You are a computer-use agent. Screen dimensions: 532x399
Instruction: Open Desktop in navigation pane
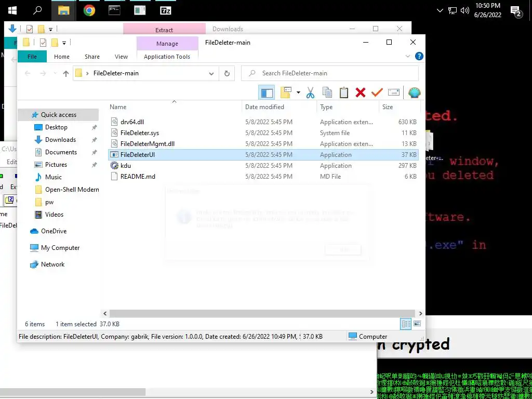pos(56,127)
